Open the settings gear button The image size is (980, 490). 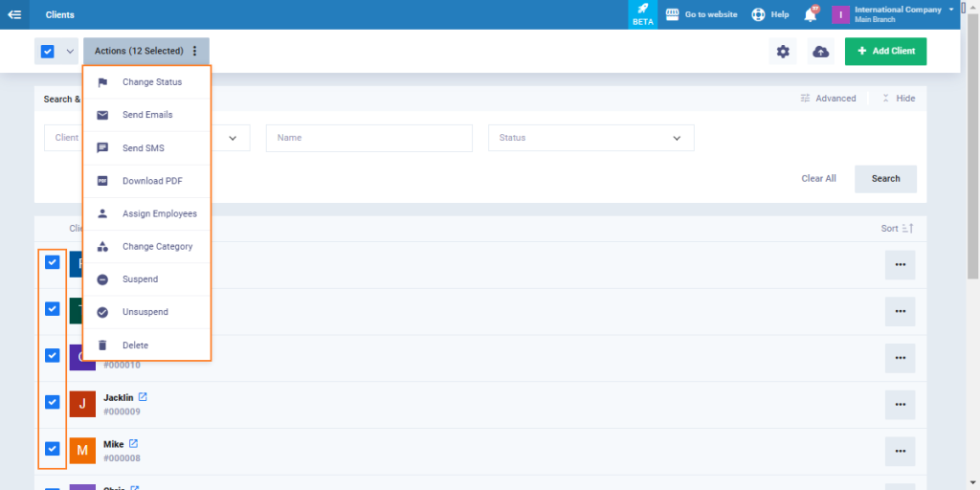point(783,52)
